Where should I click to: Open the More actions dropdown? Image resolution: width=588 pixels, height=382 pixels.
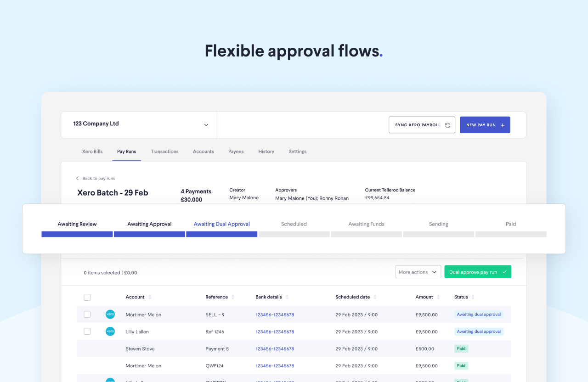[418, 271]
